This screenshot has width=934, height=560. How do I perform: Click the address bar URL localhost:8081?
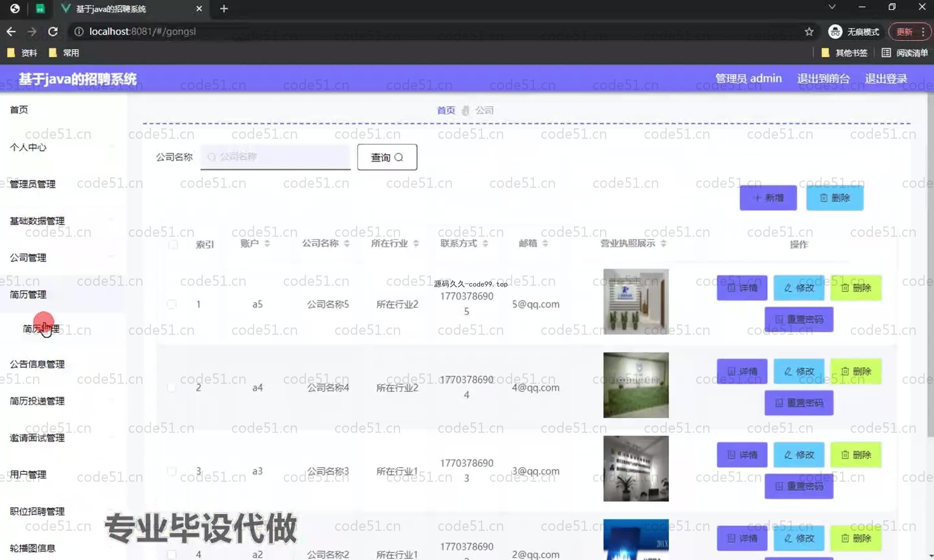(x=142, y=31)
